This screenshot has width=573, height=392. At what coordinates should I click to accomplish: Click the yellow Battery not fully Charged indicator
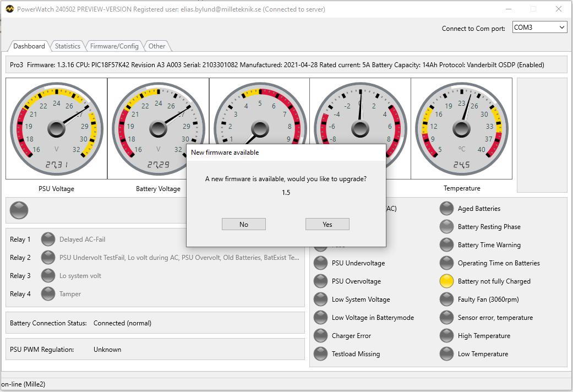click(x=446, y=281)
